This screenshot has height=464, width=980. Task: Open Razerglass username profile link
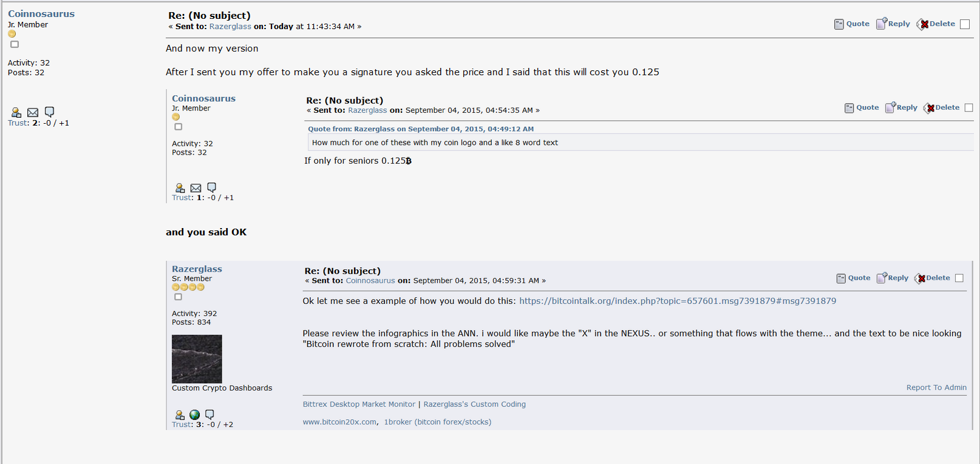click(x=197, y=269)
